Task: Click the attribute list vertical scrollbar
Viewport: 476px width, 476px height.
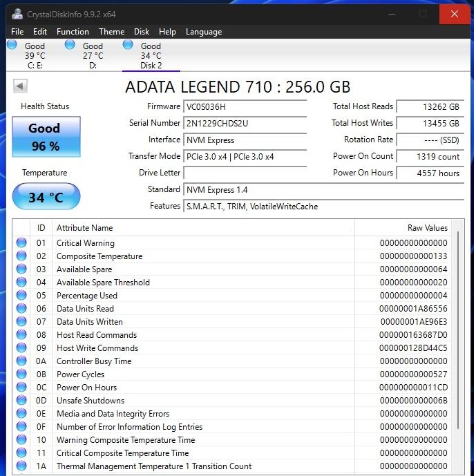Action: (458, 330)
